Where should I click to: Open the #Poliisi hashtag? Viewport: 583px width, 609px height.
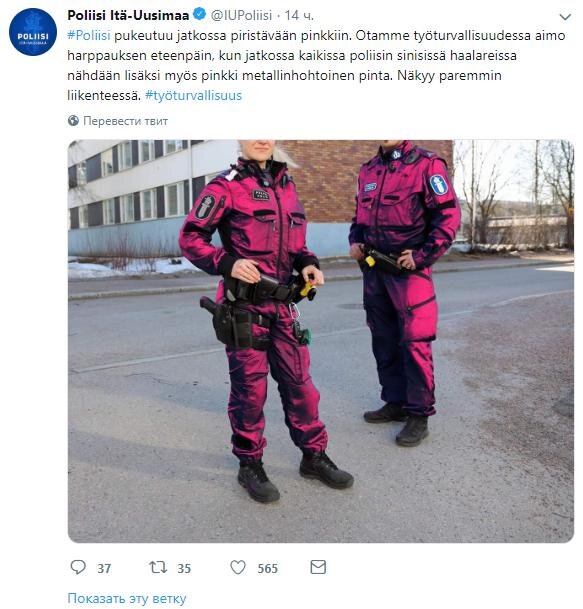pos(89,35)
